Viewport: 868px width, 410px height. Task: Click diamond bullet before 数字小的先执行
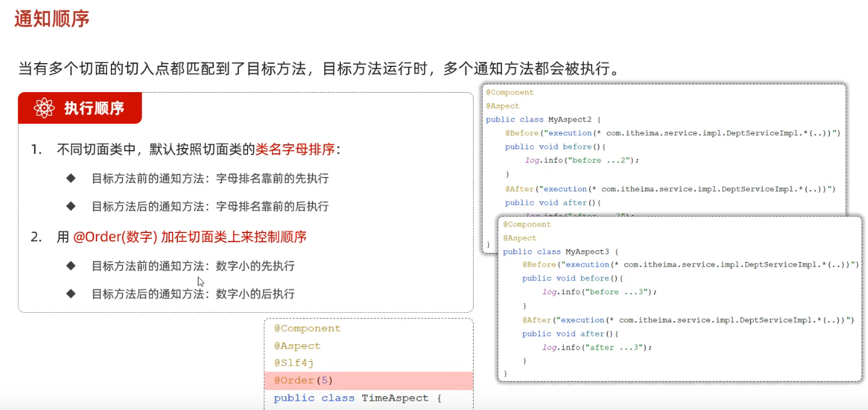tap(71, 265)
